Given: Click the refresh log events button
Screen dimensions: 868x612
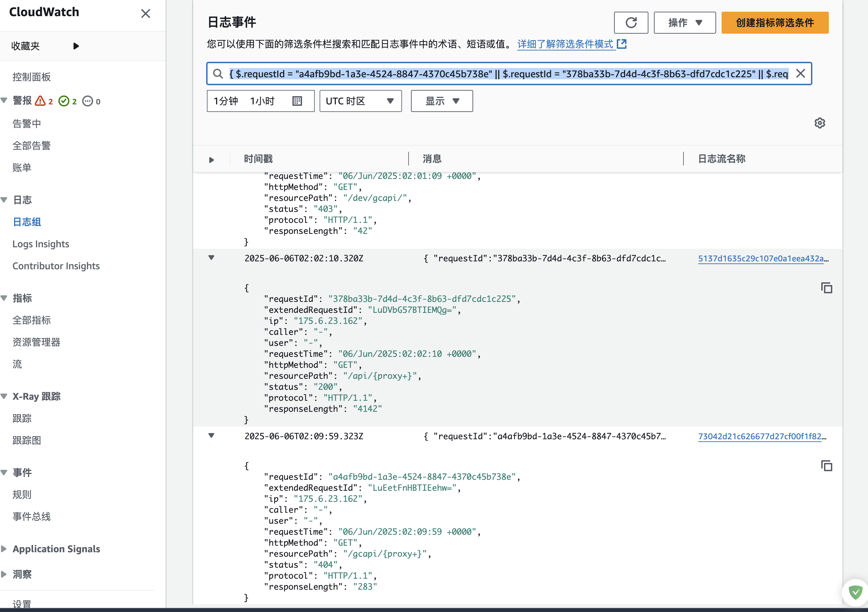Looking at the screenshot, I should point(631,23).
